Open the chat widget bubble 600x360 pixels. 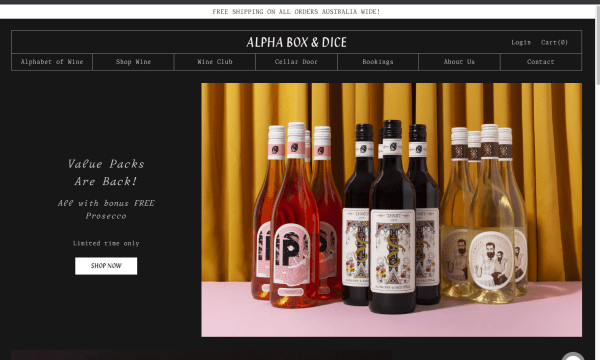(x=572, y=357)
